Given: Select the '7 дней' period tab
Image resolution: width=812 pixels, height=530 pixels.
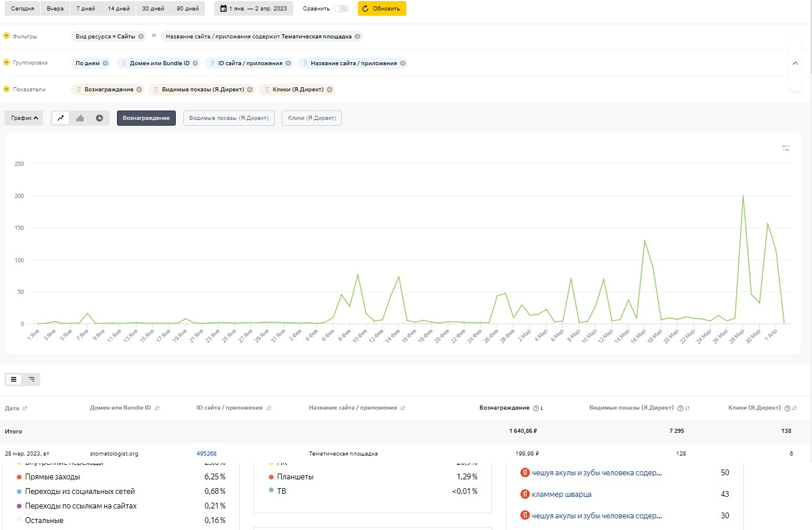Looking at the screenshot, I should coord(86,9).
